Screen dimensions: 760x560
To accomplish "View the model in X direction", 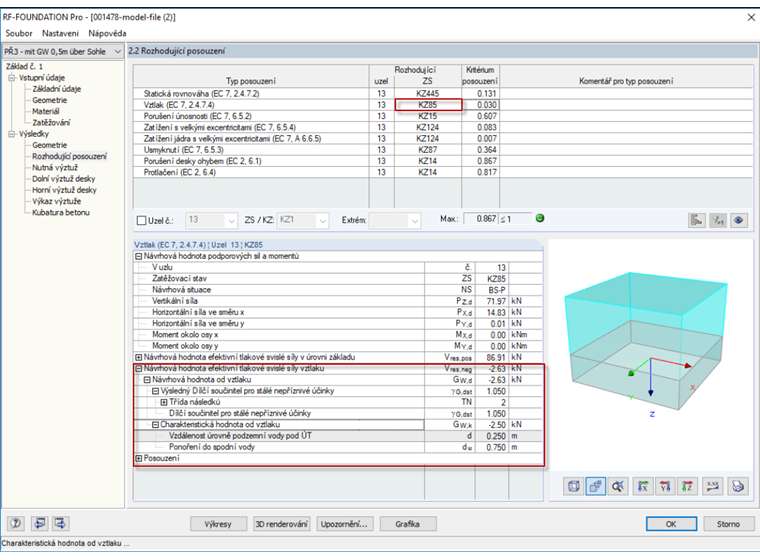I will point(643,486).
